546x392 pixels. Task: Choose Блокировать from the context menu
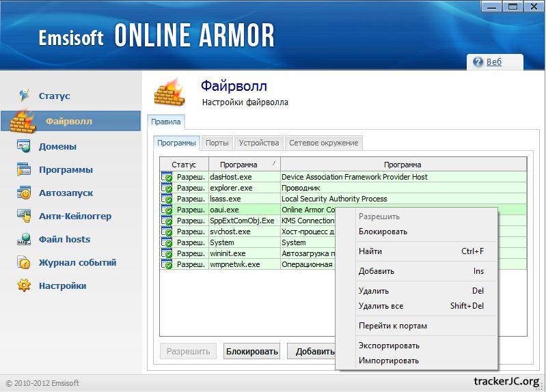pyautogui.click(x=383, y=232)
